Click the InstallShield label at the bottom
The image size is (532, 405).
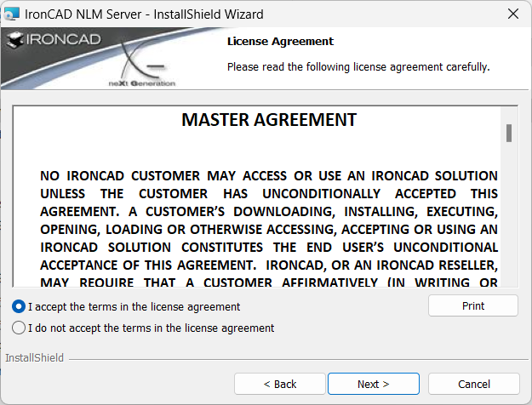click(x=34, y=358)
